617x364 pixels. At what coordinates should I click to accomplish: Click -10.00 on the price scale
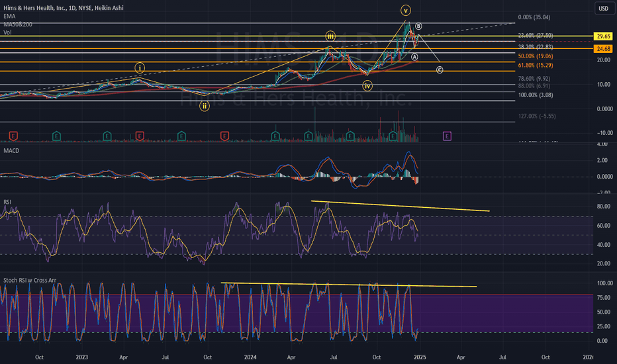tap(605, 133)
